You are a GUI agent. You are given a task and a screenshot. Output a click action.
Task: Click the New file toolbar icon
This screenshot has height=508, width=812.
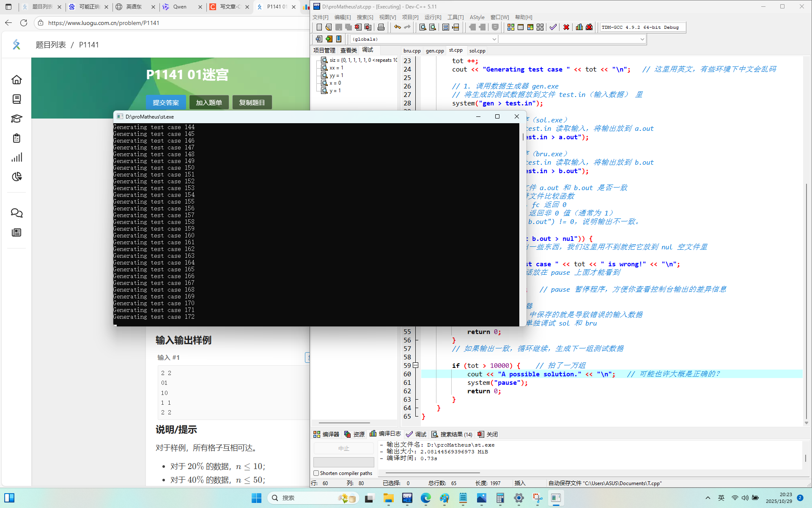[x=319, y=27]
